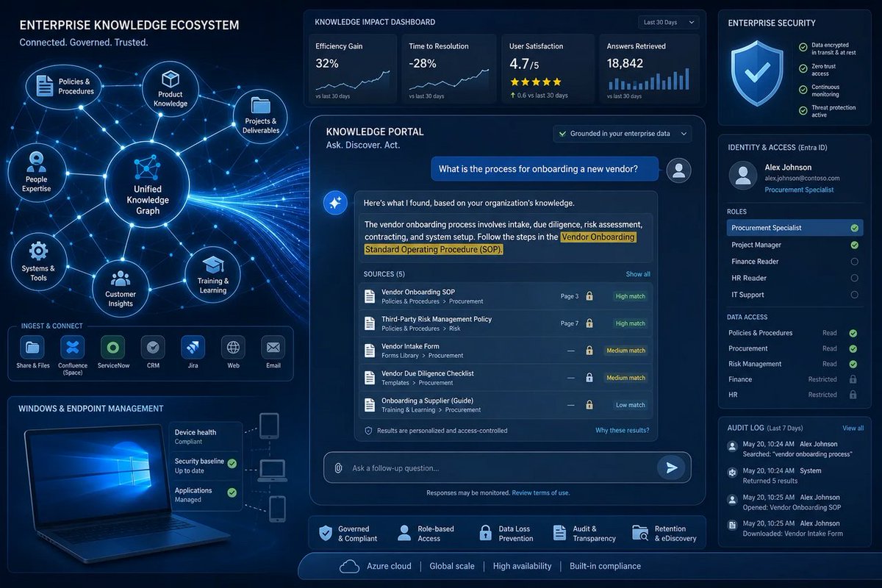Click the User Satisfaction star rating

[x=535, y=82]
